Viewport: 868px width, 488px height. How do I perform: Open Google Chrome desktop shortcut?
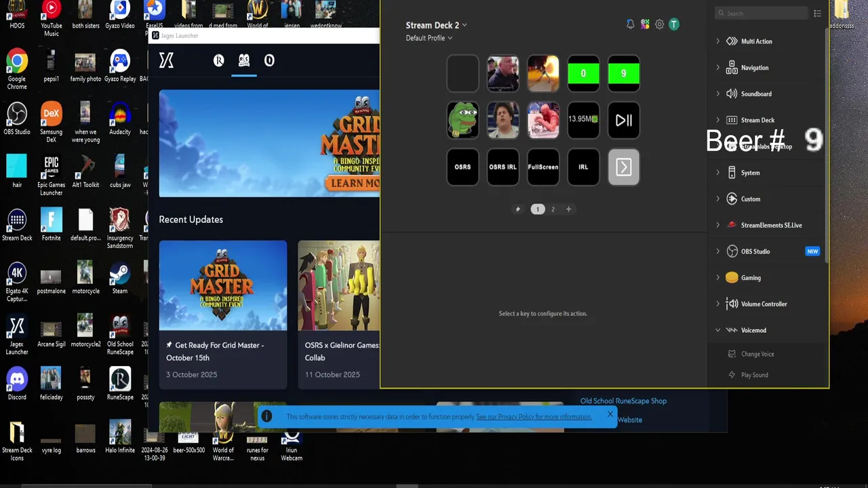tap(17, 70)
